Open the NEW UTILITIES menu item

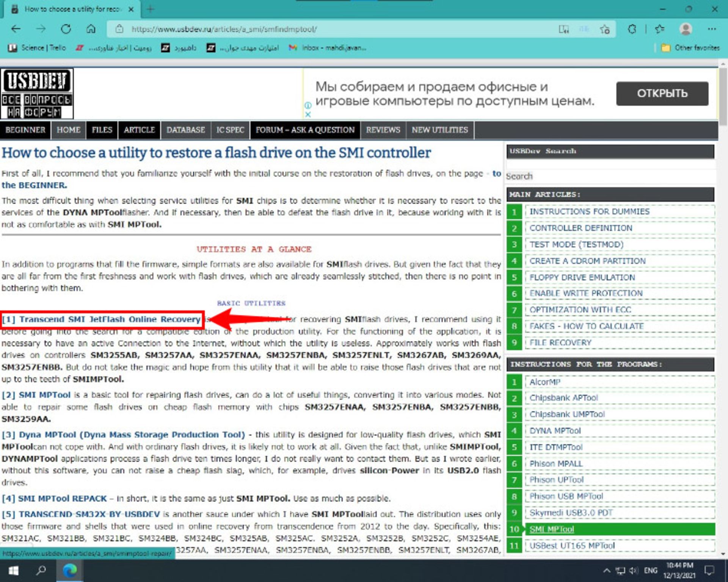click(x=439, y=130)
